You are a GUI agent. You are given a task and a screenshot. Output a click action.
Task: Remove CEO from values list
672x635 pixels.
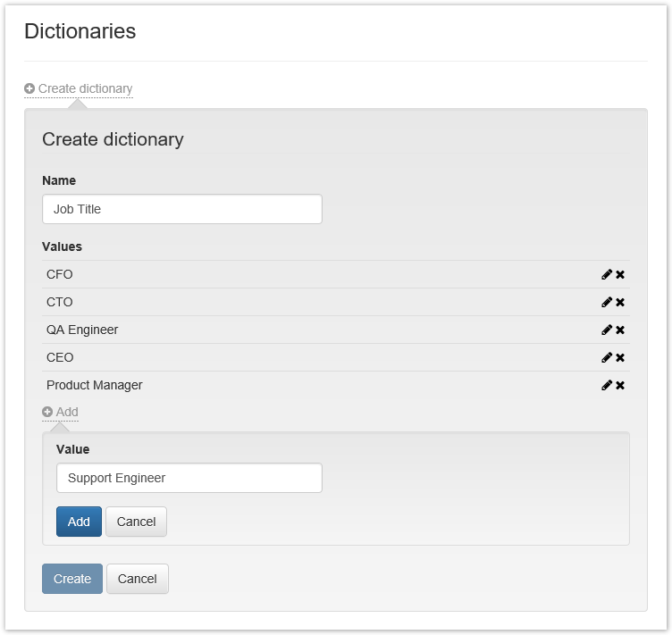click(x=620, y=358)
